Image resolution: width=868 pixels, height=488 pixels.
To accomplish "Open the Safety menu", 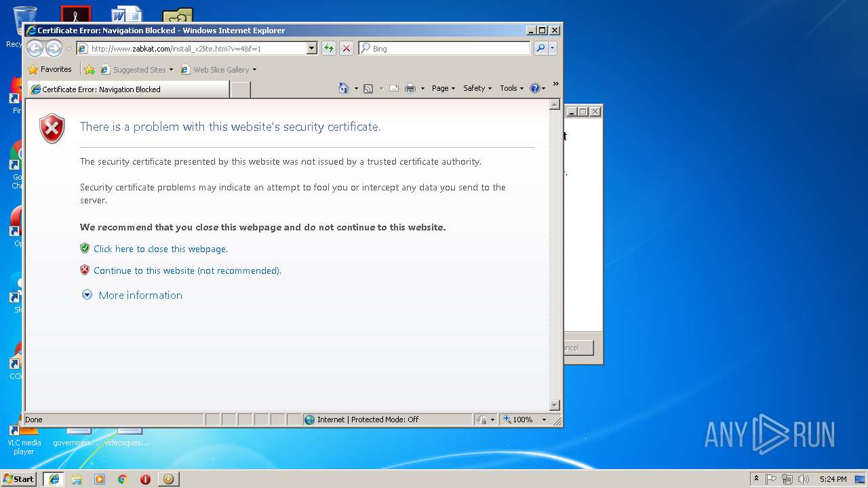I will [477, 88].
